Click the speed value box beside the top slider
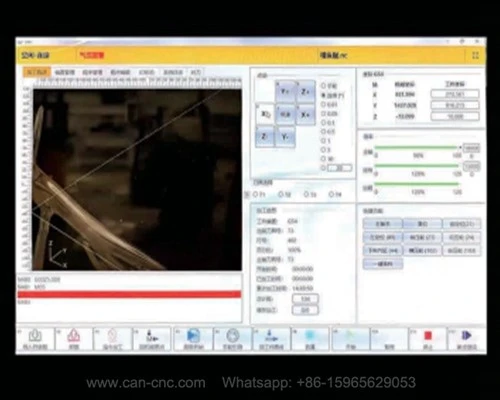This screenshot has width=500, height=400. click(x=472, y=148)
